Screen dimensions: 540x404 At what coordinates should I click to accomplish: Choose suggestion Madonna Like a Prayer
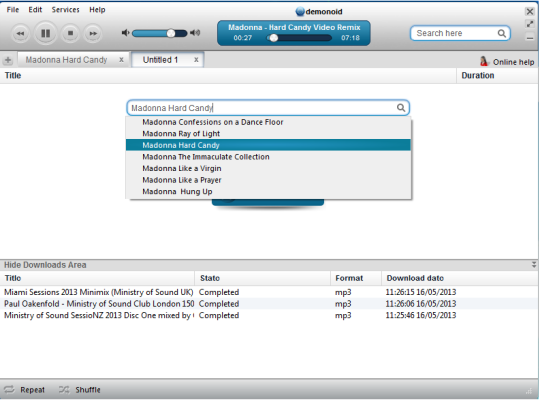(268, 180)
